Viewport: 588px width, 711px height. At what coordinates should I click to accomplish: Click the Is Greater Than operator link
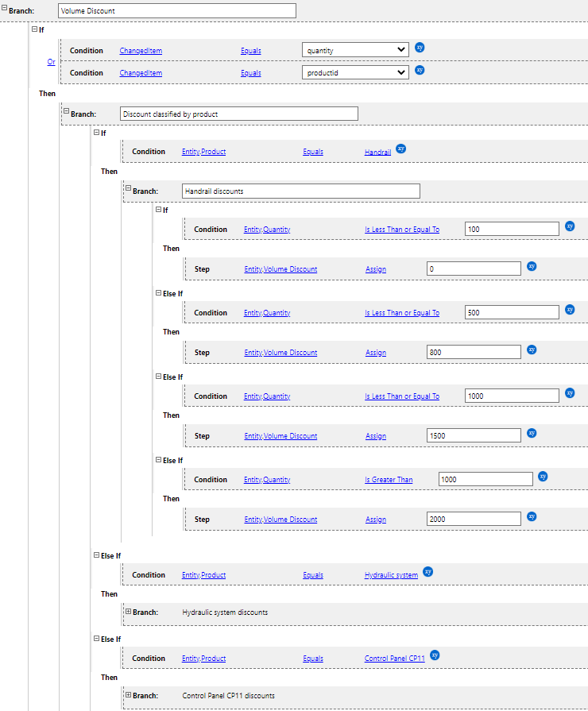click(389, 480)
